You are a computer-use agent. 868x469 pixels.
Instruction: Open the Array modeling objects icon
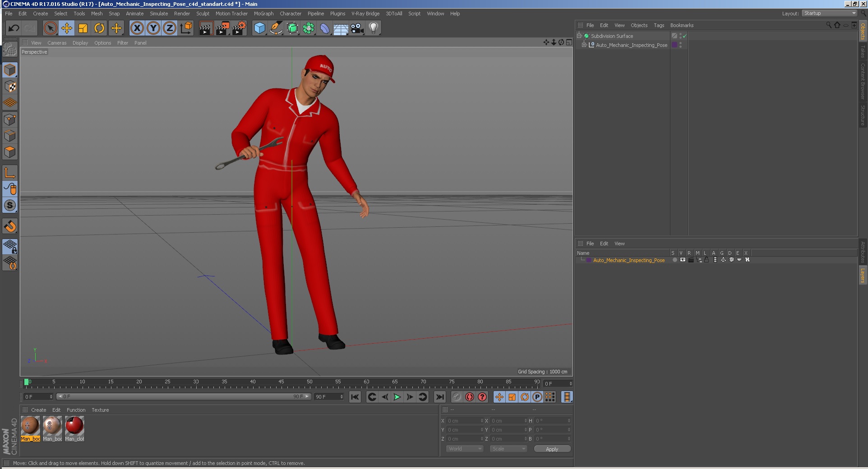(309, 28)
